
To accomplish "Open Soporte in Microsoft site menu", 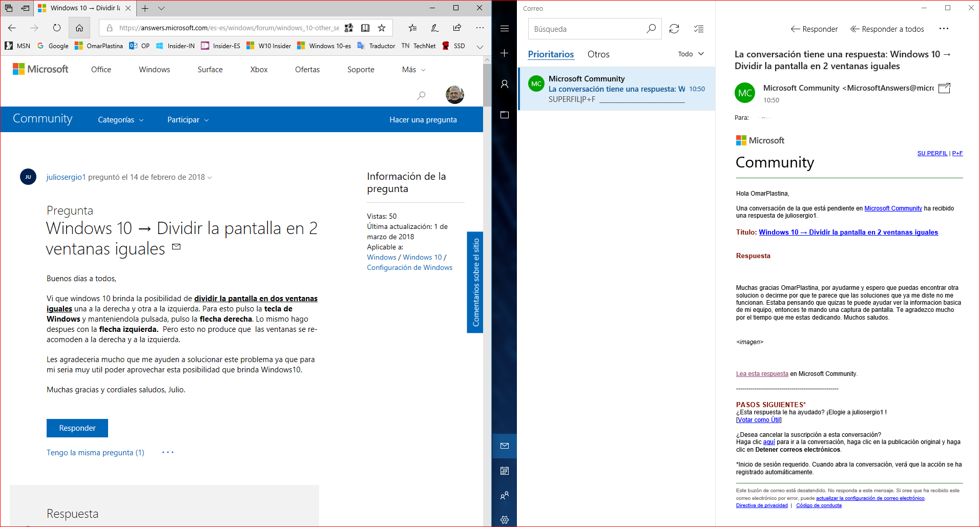I will (x=361, y=70).
